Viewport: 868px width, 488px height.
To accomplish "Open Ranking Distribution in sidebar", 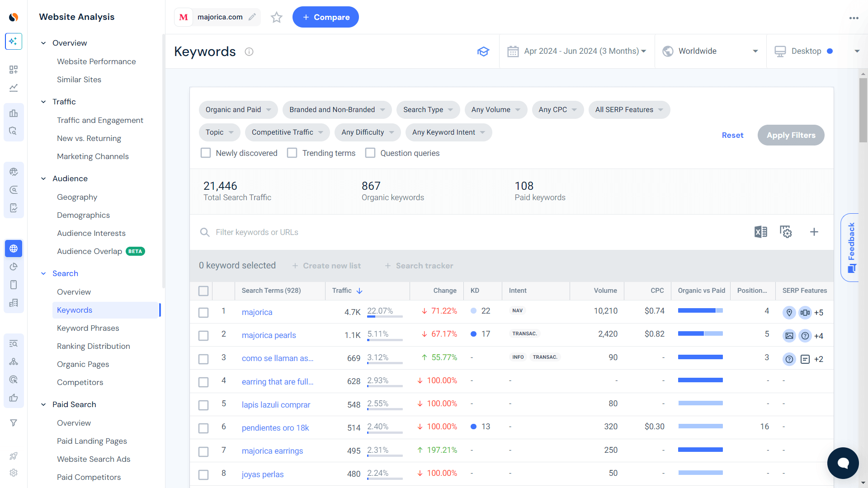I will click(x=94, y=346).
